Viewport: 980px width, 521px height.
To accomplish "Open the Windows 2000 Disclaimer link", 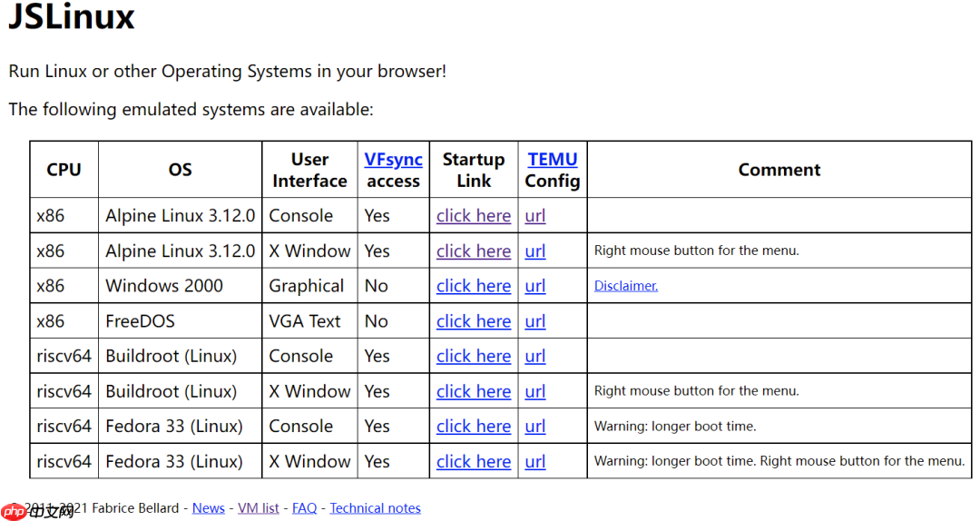I will point(625,286).
